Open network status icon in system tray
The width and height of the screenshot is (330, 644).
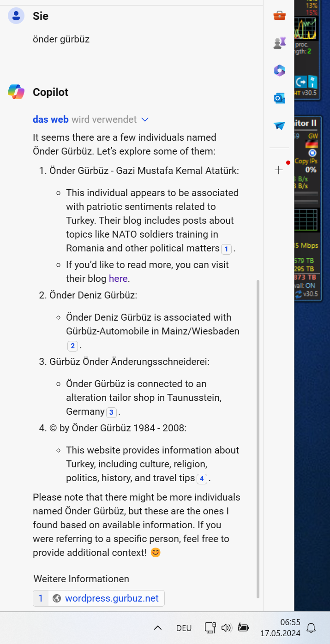click(210, 628)
